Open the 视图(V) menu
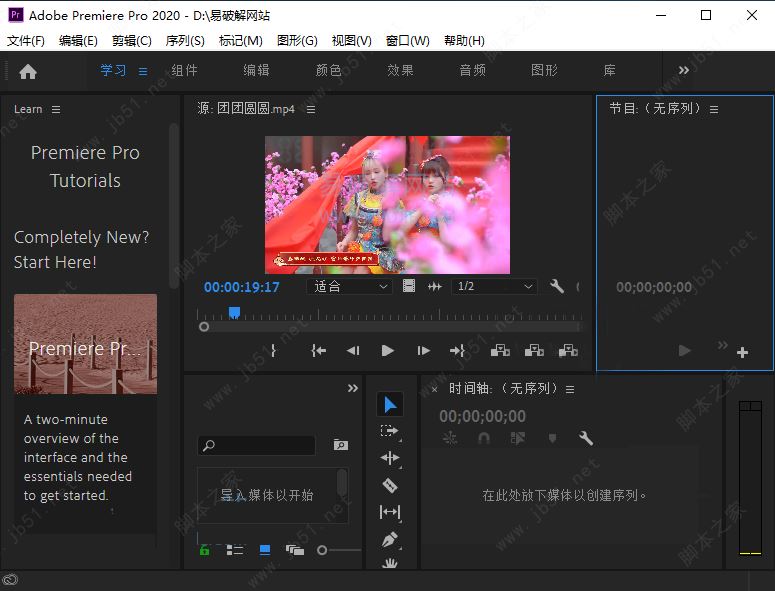The image size is (775, 591). [351, 41]
